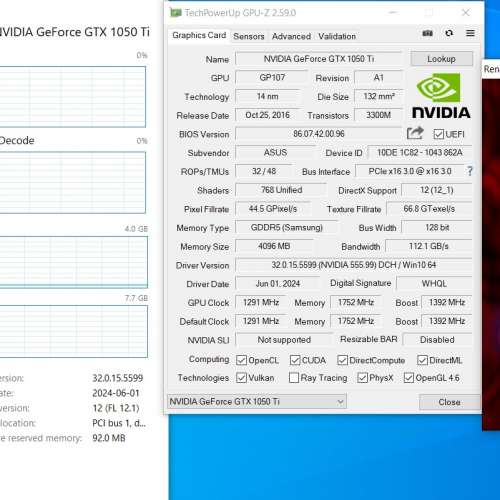500x500 pixels.
Task: Click the Close button in GPU-Z
Action: pyautogui.click(x=449, y=402)
